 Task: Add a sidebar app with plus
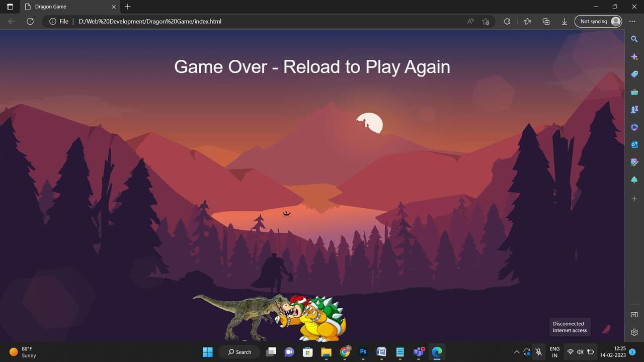(634, 199)
